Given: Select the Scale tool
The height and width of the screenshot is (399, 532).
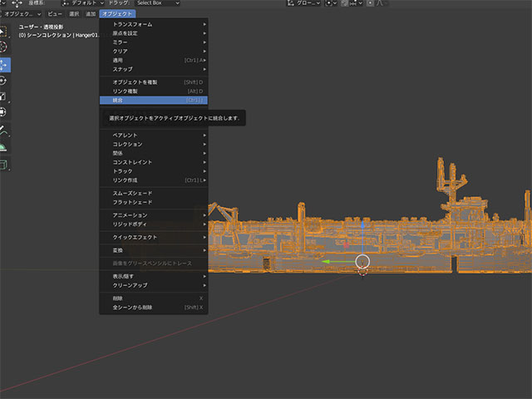Looking at the screenshot, I should 3,96.
